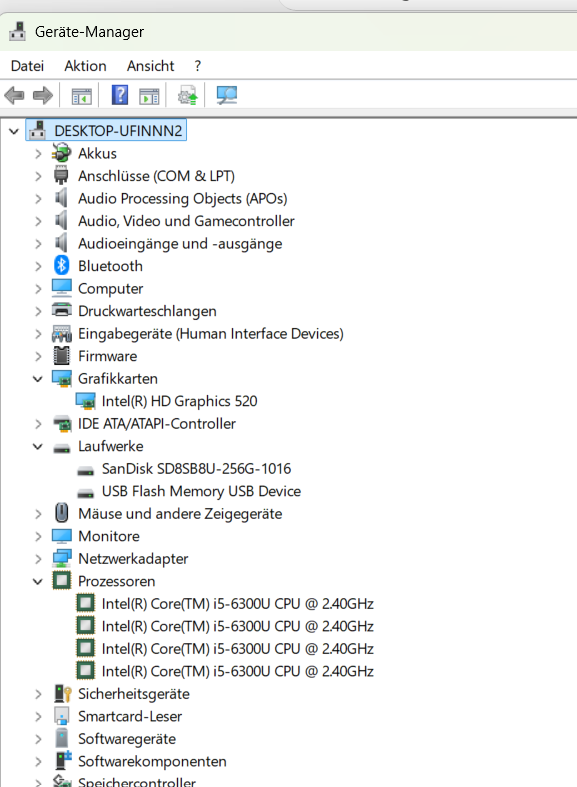
Task: Click the Monitore screen icon
Action: click(x=62, y=536)
